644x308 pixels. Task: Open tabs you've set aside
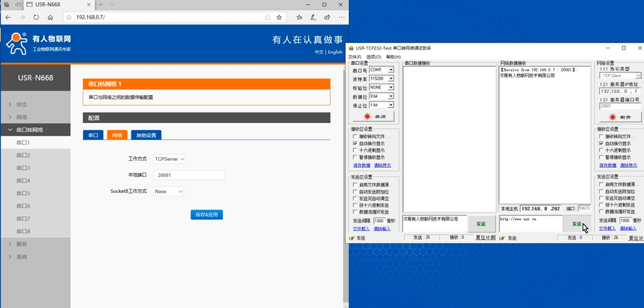[6, 5]
